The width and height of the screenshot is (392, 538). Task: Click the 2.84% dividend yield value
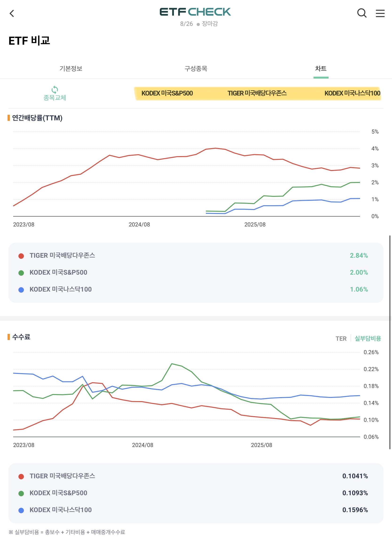coord(359,255)
